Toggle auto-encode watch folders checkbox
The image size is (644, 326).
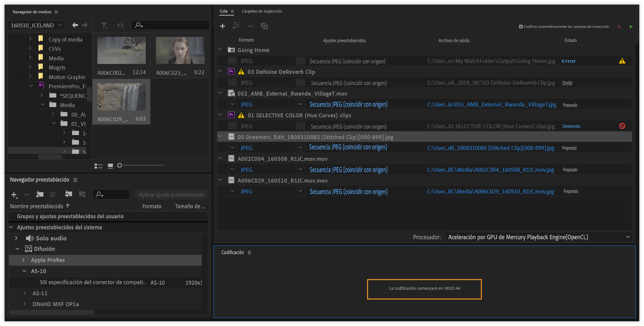(x=521, y=27)
